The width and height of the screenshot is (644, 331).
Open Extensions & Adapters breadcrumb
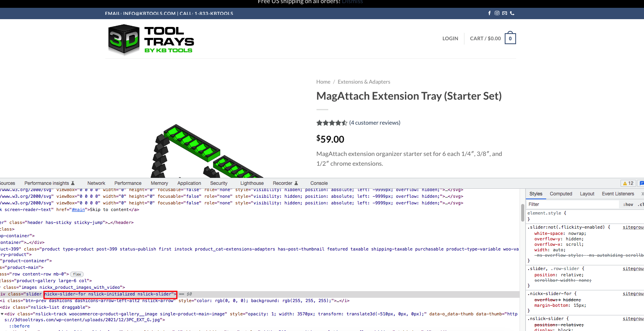point(364,82)
